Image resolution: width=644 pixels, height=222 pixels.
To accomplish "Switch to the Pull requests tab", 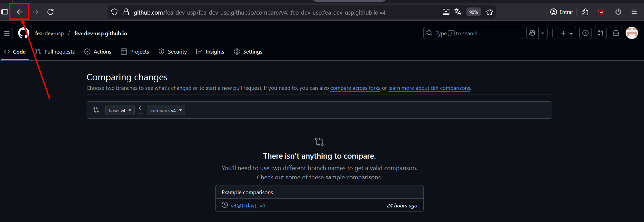I will pos(55,52).
